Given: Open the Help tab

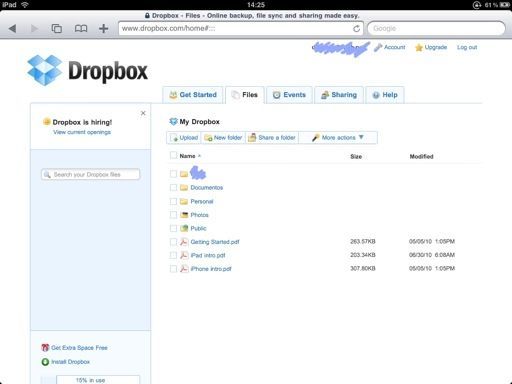Looking at the screenshot, I should tap(385, 95).
